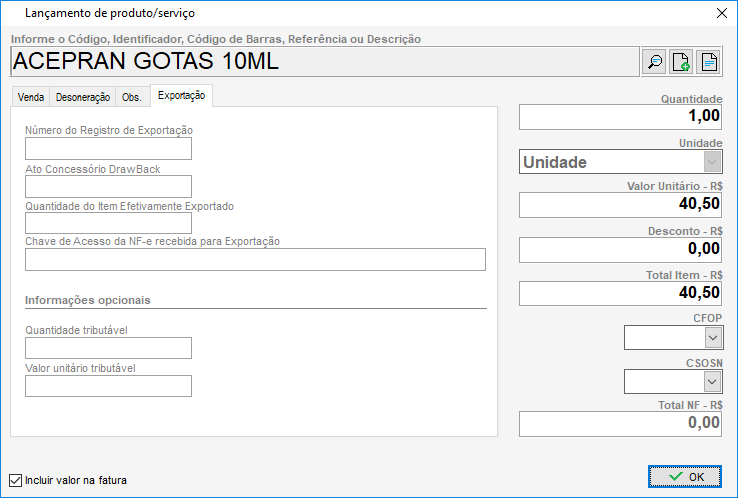Click the Chave de Acesso da NF-e field

pyautogui.click(x=255, y=260)
